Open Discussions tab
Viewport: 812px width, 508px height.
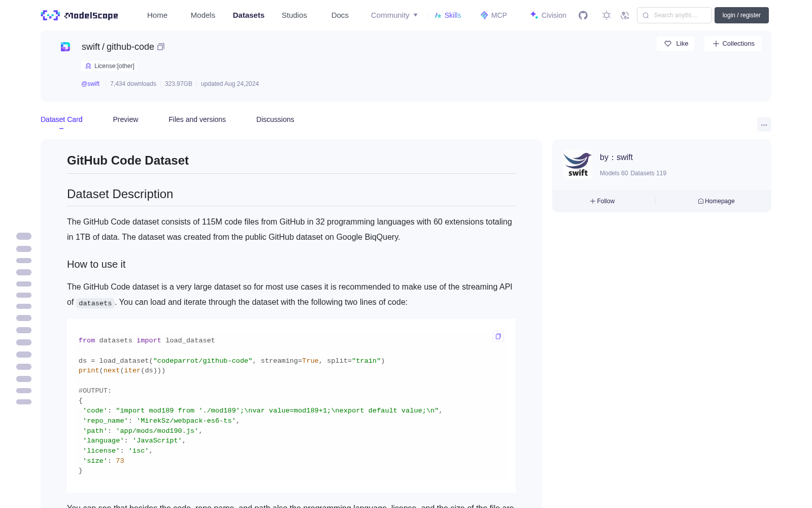pos(275,119)
